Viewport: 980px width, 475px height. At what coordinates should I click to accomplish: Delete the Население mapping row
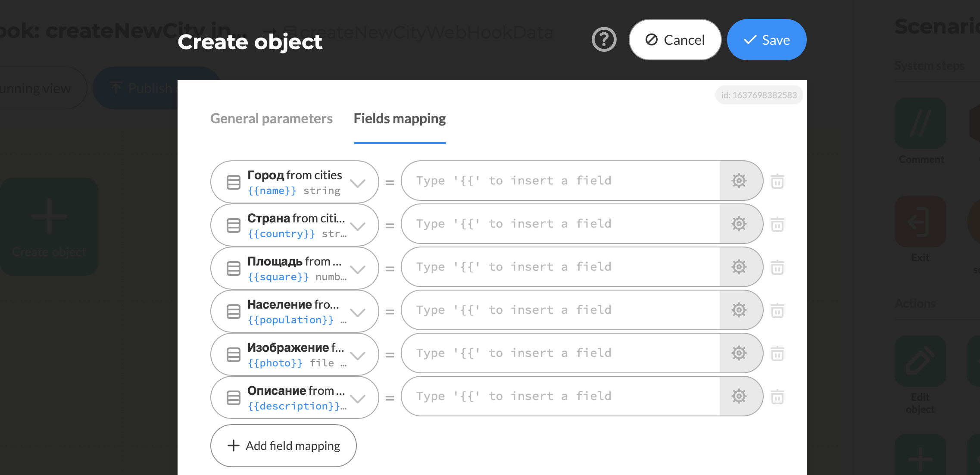pos(777,310)
